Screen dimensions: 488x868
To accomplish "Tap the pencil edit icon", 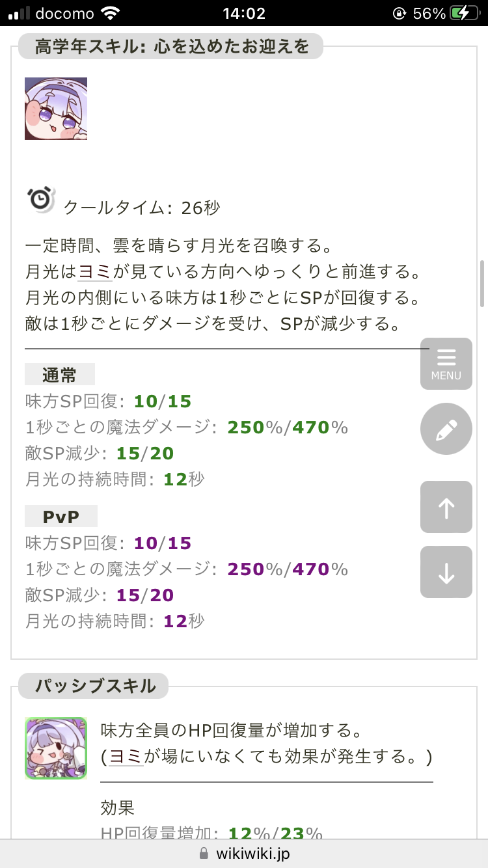I will 446,429.
